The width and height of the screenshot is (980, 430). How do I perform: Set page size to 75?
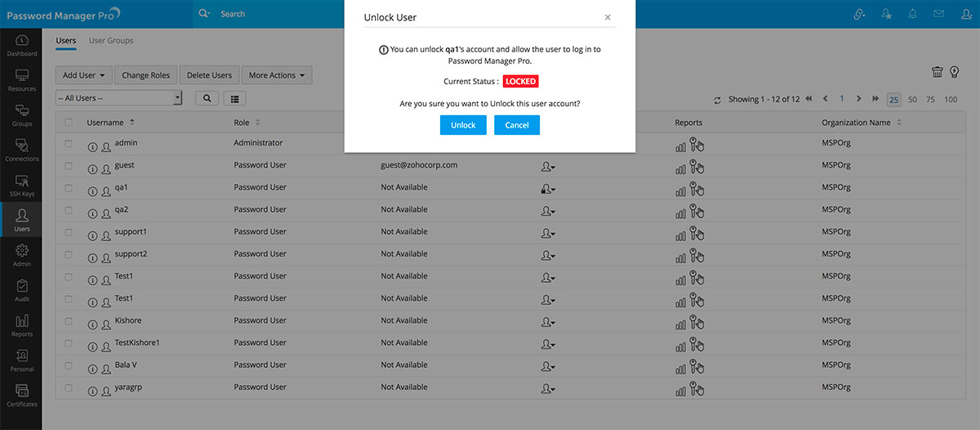tap(931, 100)
